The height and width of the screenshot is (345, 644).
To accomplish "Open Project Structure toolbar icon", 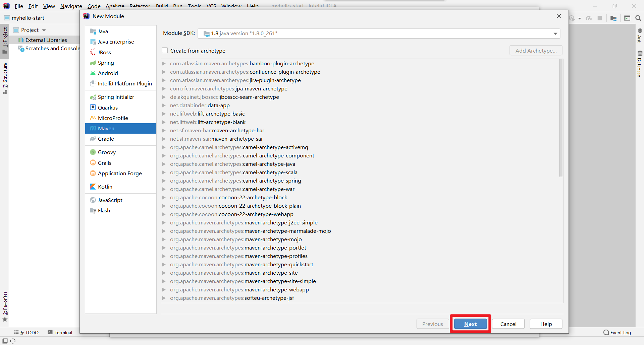I will [x=613, y=18].
